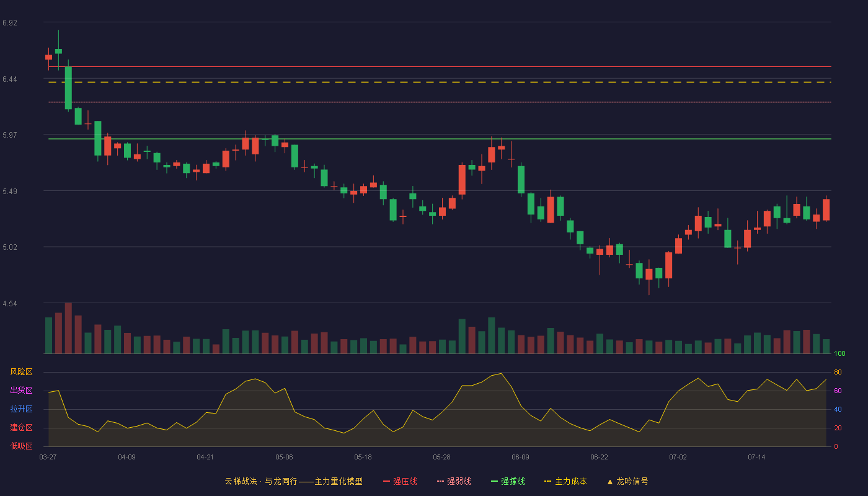Click the 5.49 price axis label

pyautogui.click(x=10, y=192)
